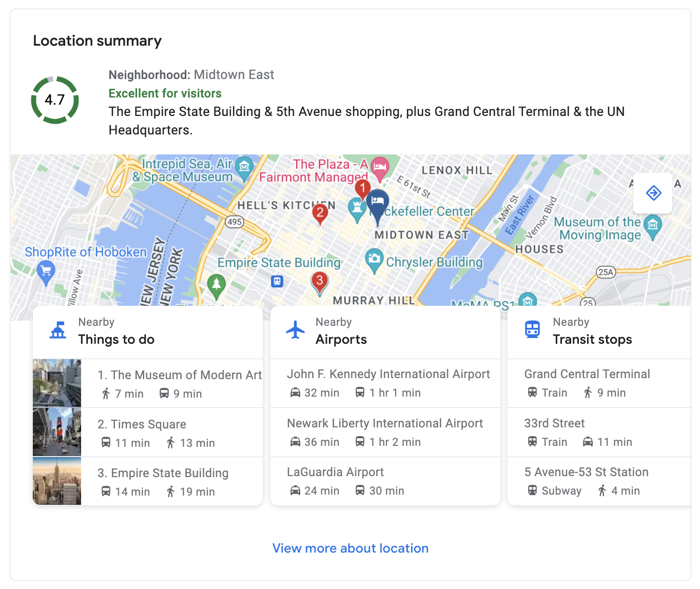Click Museum of the Moving Image pin

click(x=653, y=227)
